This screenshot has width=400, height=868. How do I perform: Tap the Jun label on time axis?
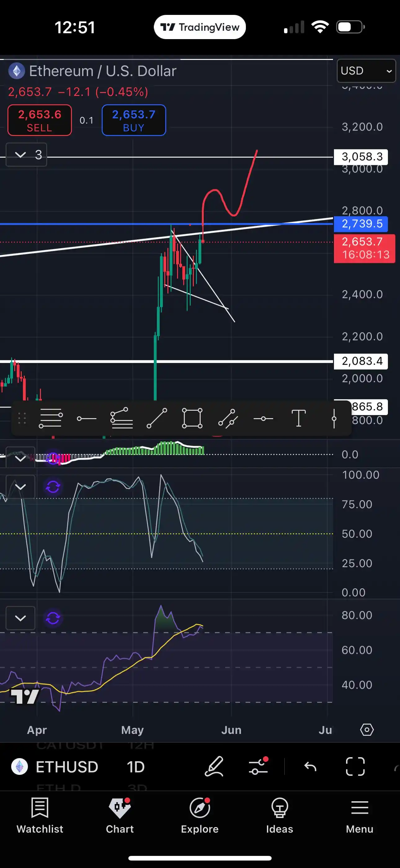(x=231, y=730)
